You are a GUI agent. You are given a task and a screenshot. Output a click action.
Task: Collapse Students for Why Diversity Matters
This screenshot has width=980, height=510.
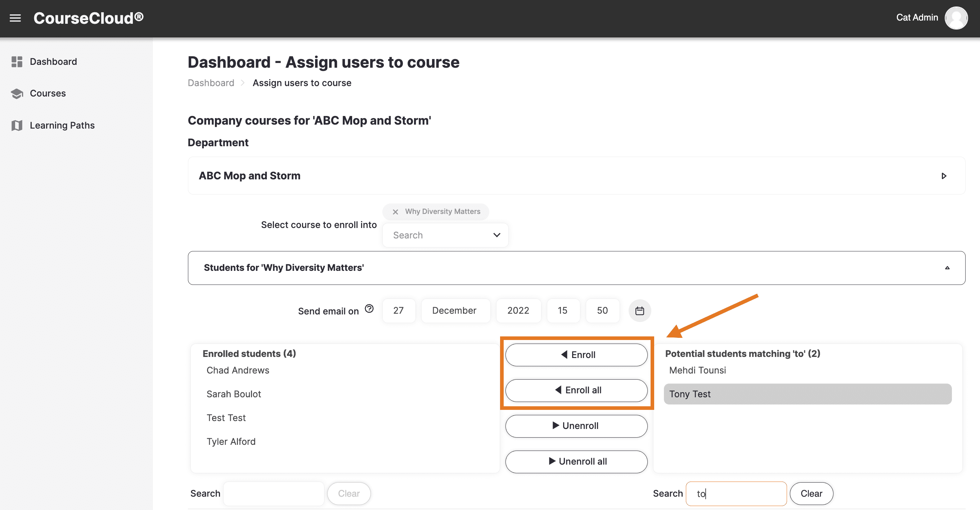[576, 268]
